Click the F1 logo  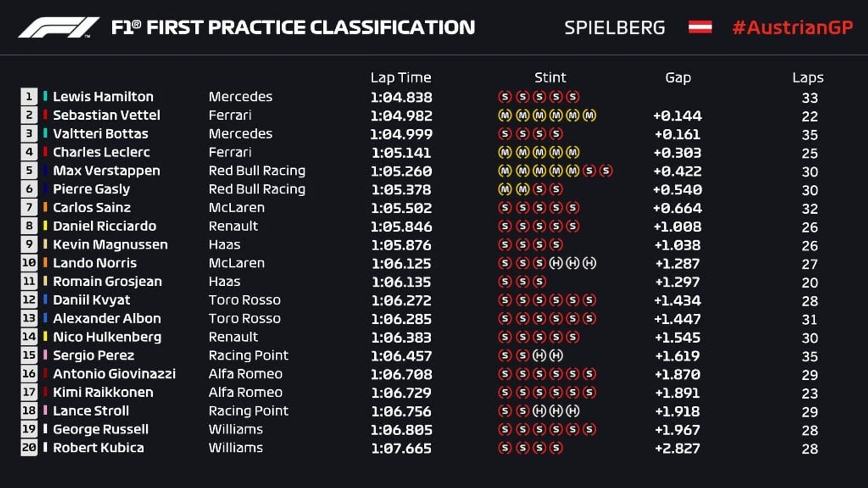coord(58,27)
